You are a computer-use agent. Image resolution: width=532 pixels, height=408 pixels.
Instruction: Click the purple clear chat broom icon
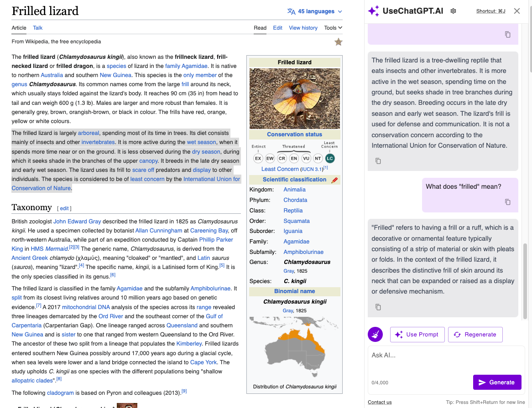click(375, 334)
